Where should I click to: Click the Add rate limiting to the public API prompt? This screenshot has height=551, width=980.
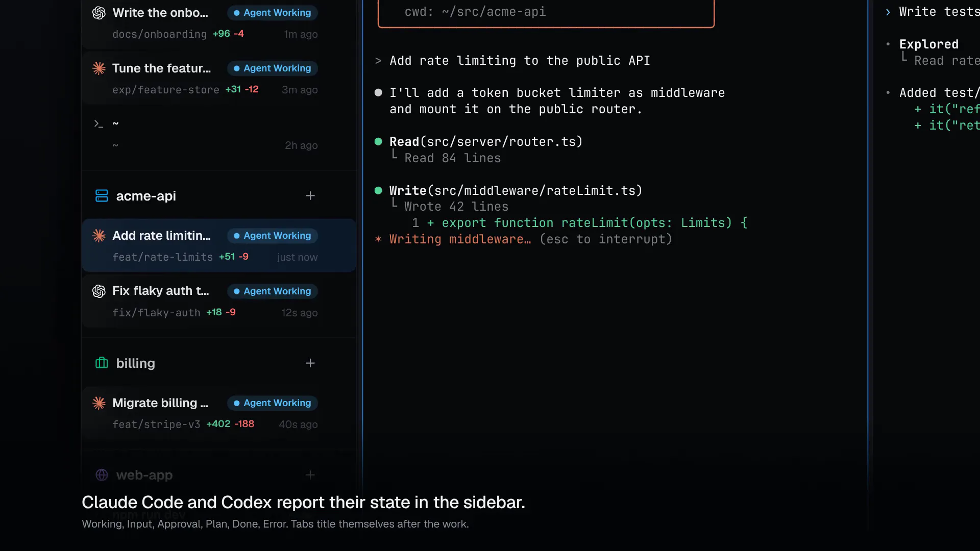[x=520, y=61]
